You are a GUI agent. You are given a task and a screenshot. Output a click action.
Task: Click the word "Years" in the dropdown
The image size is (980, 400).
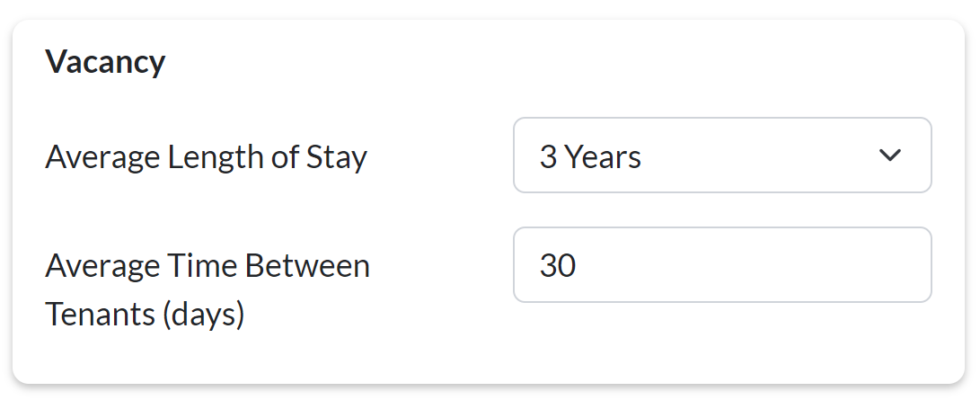(603, 157)
